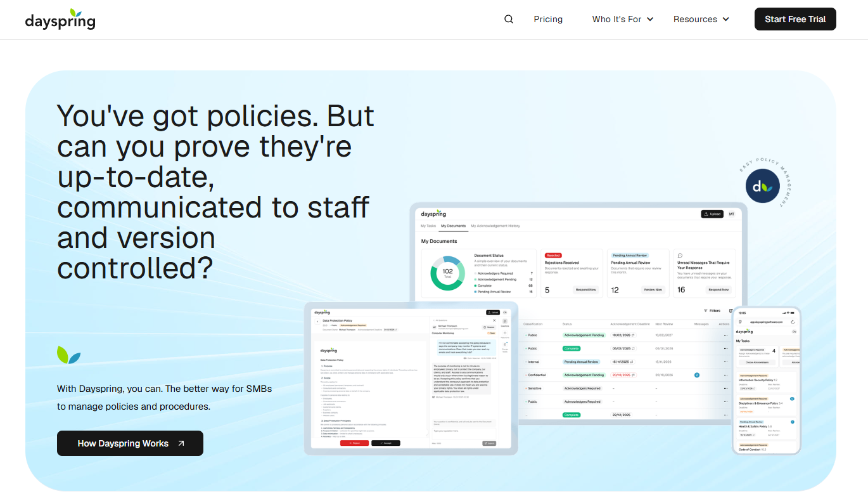The width and height of the screenshot is (868, 501).
Task: Click the red Reject button
Action: point(354,443)
